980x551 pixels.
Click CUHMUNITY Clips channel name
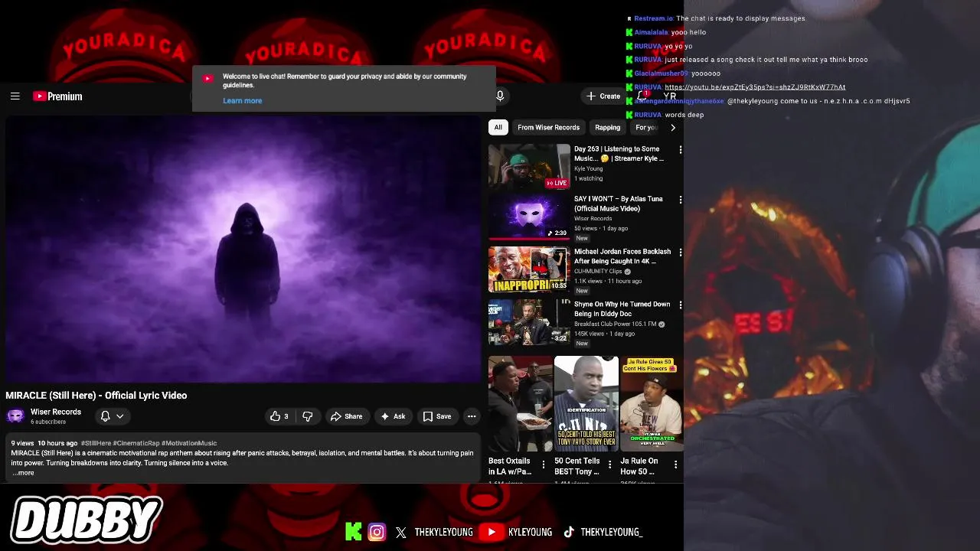598,271
